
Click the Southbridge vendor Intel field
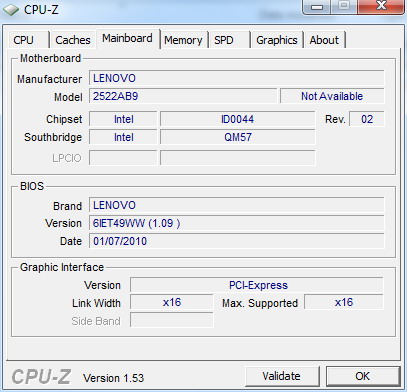click(123, 137)
